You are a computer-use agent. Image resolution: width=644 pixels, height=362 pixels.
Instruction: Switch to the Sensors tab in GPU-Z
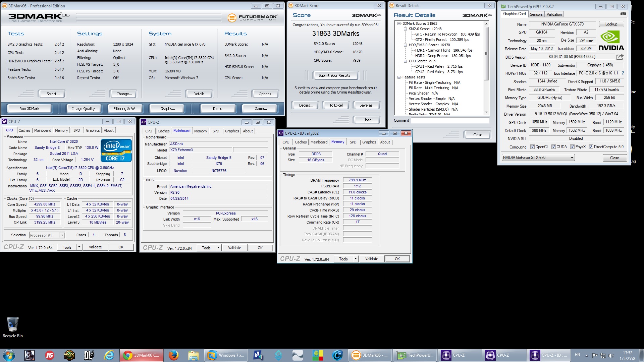[x=536, y=14]
